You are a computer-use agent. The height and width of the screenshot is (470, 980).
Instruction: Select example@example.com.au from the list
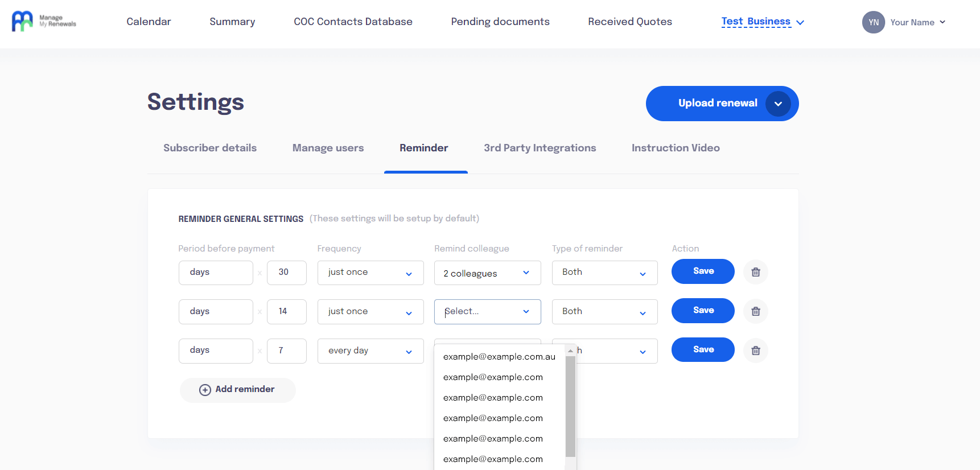click(499, 357)
